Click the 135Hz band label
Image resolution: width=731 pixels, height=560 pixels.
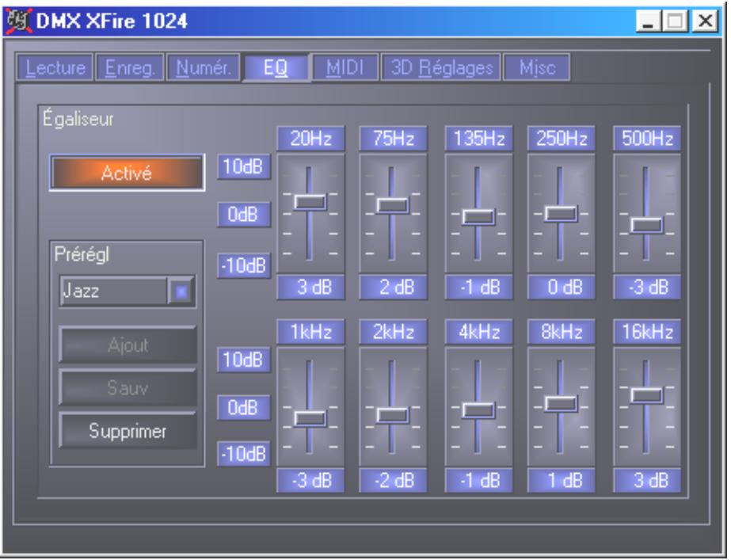coord(479,139)
